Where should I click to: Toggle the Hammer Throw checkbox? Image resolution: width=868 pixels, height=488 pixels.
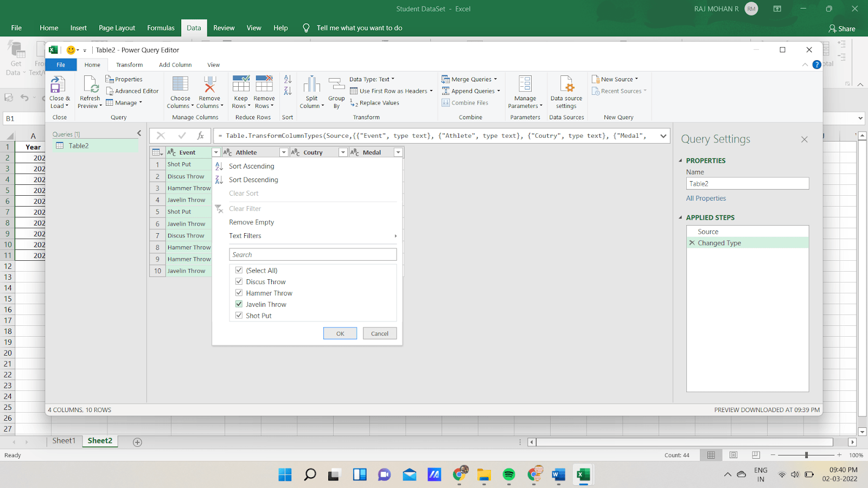click(239, 292)
